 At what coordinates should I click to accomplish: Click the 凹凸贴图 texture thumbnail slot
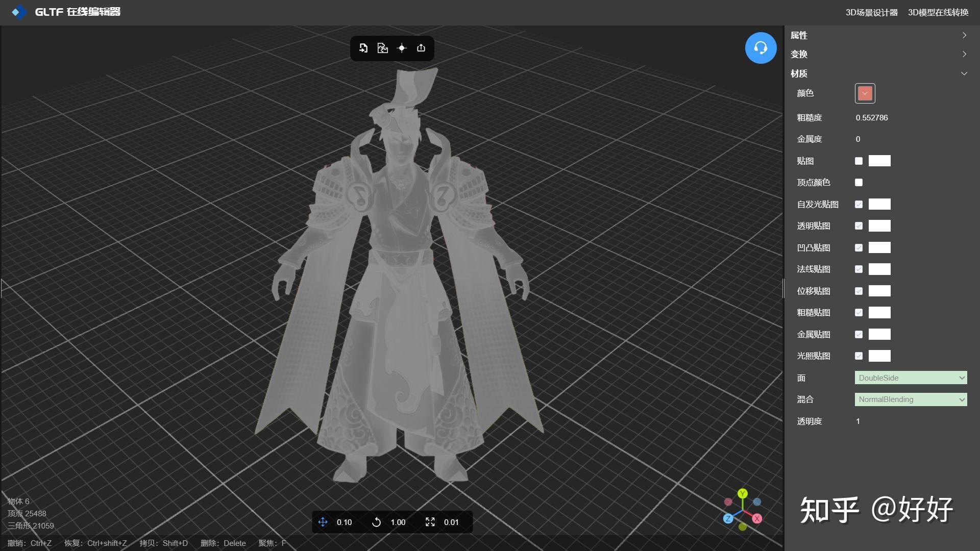879,247
